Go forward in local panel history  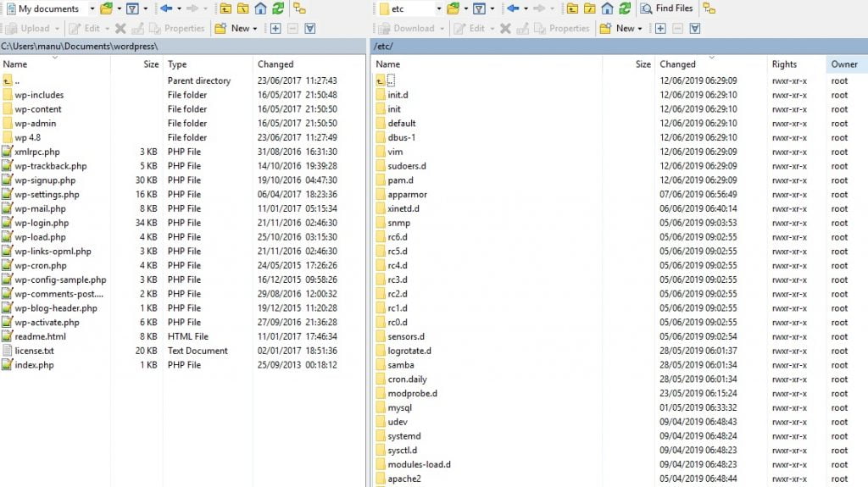pos(192,8)
